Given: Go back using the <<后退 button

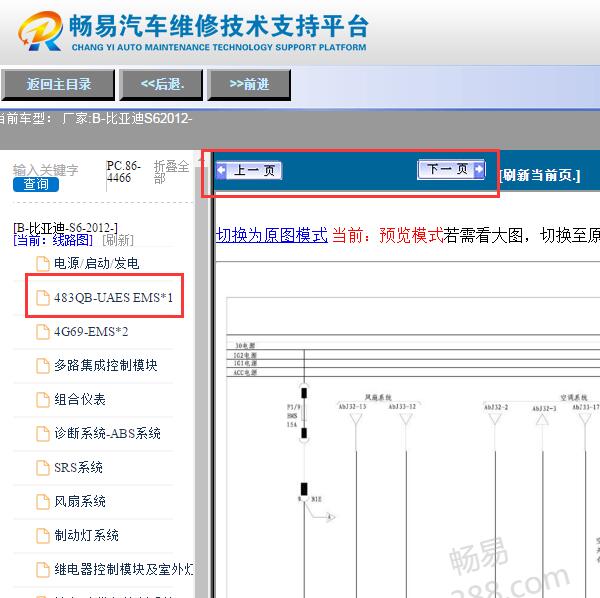Looking at the screenshot, I should [x=161, y=85].
